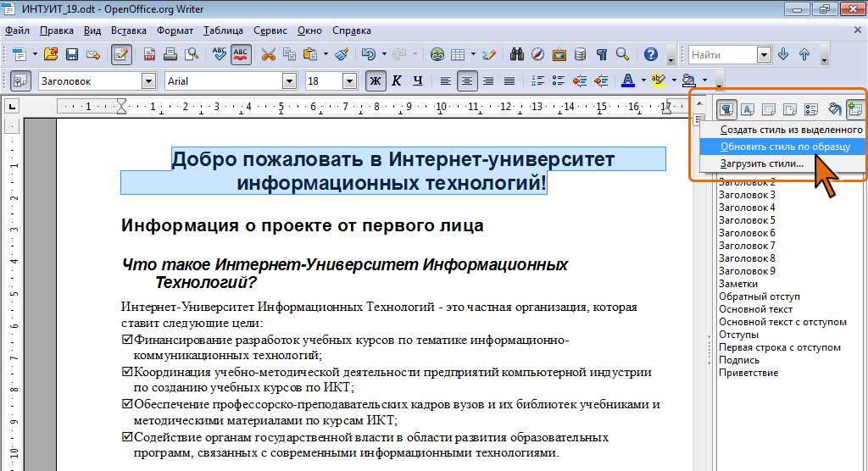Toggle bulleted list icon

pyautogui.click(x=559, y=81)
